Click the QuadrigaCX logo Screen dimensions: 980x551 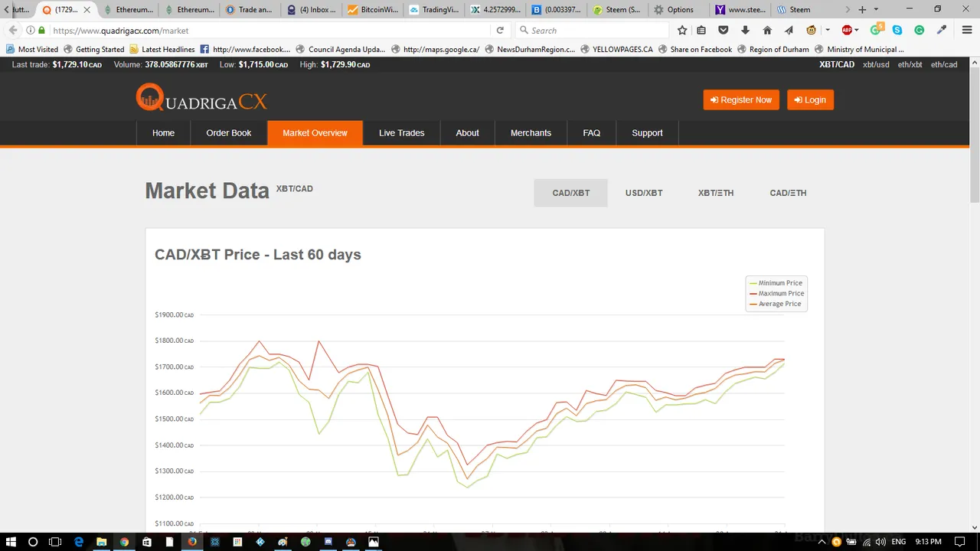pos(201,99)
